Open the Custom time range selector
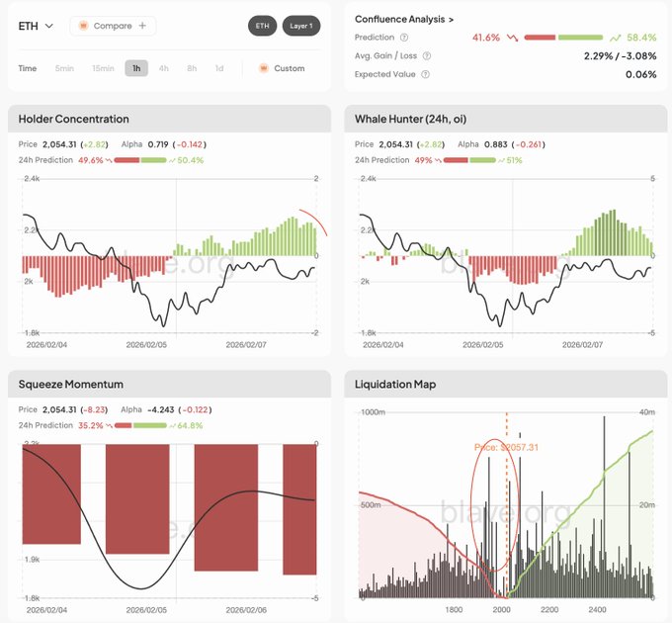Viewport: 672px width, 623px height. click(289, 68)
